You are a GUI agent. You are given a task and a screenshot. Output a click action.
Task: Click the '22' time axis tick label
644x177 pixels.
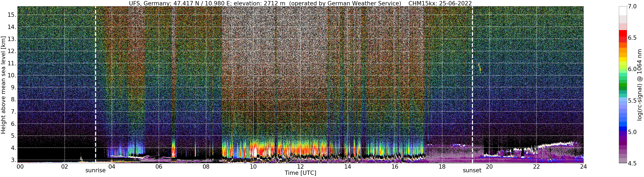(536, 166)
